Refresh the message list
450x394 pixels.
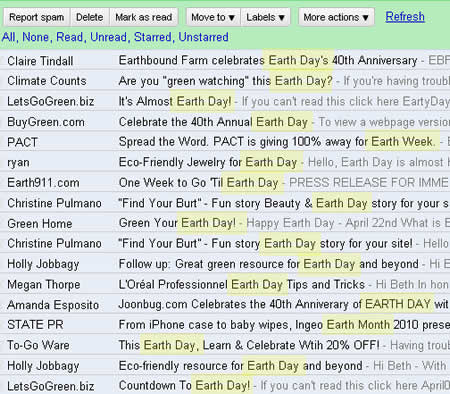(x=405, y=16)
